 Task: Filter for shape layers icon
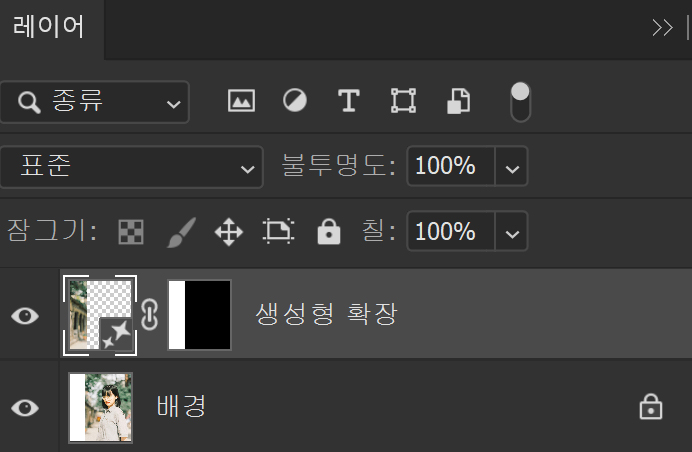click(403, 101)
